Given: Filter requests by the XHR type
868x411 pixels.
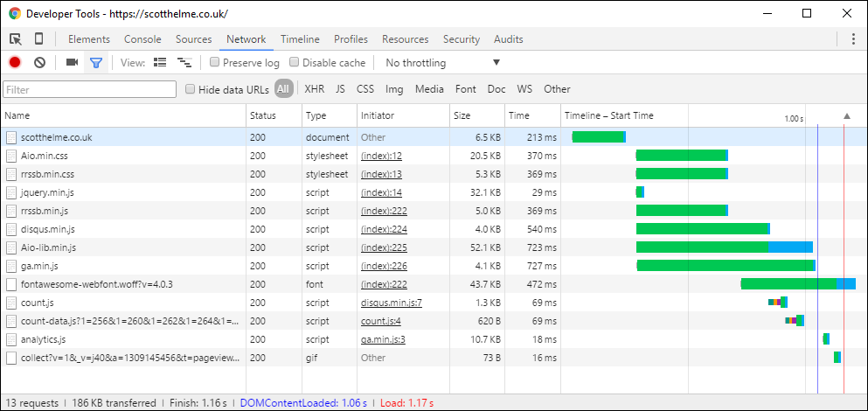Looking at the screenshot, I should pyautogui.click(x=314, y=89).
